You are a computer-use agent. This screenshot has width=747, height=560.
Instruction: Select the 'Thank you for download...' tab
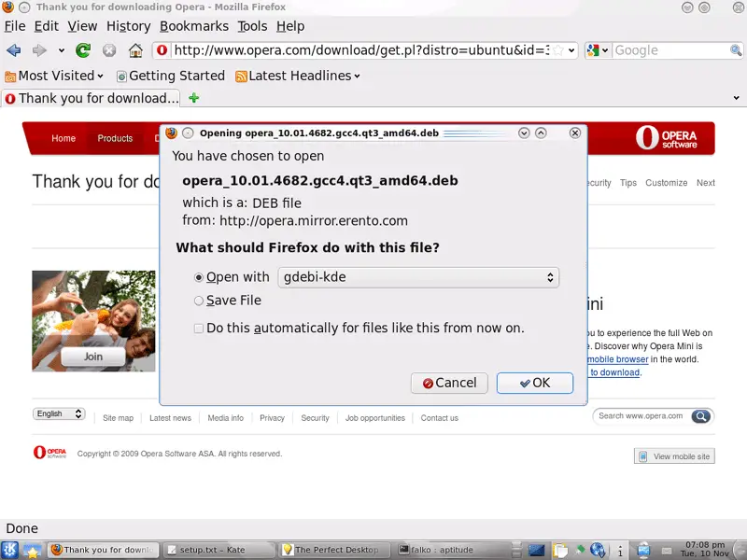91,98
